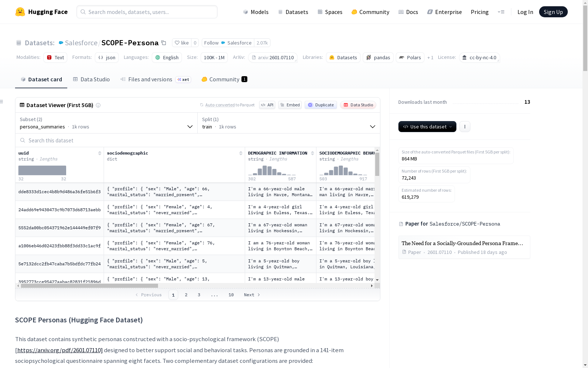The image size is (588, 368).
Task: Open the Use this dataset dropdown
Action: [x=427, y=127]
